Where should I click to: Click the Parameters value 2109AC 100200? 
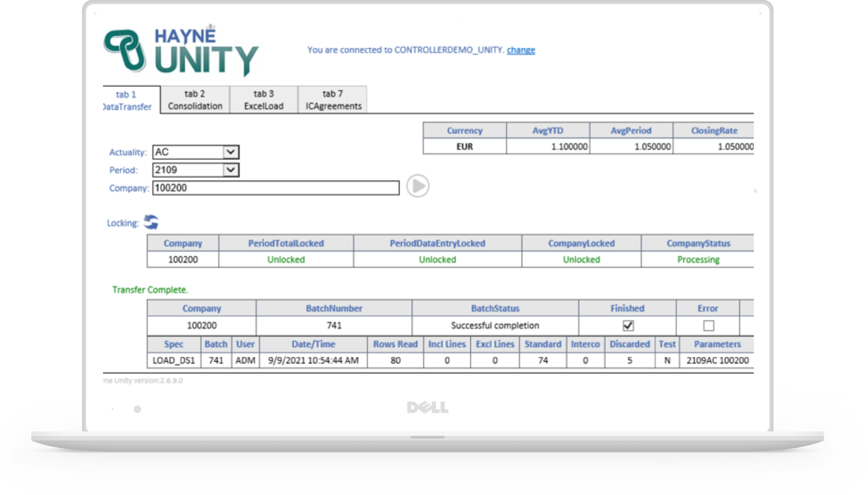point(717,360)
